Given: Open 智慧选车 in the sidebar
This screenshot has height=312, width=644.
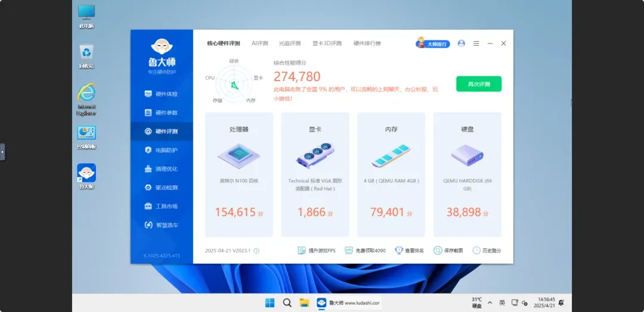Looking at the screenshot, I should coord(162,225).
